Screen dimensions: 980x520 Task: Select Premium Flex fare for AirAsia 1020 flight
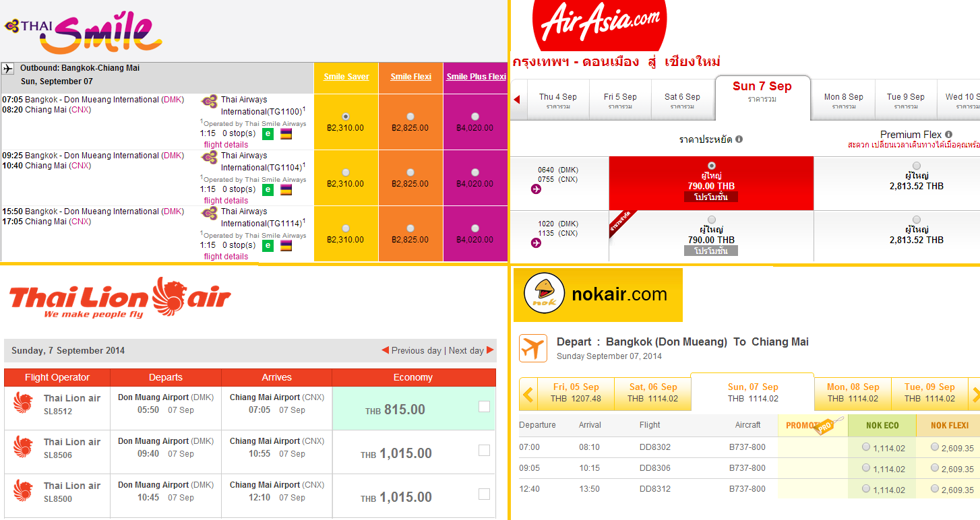917,220
